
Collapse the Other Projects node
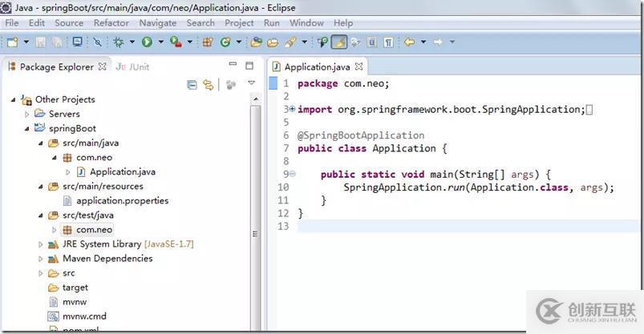(13, 99)
